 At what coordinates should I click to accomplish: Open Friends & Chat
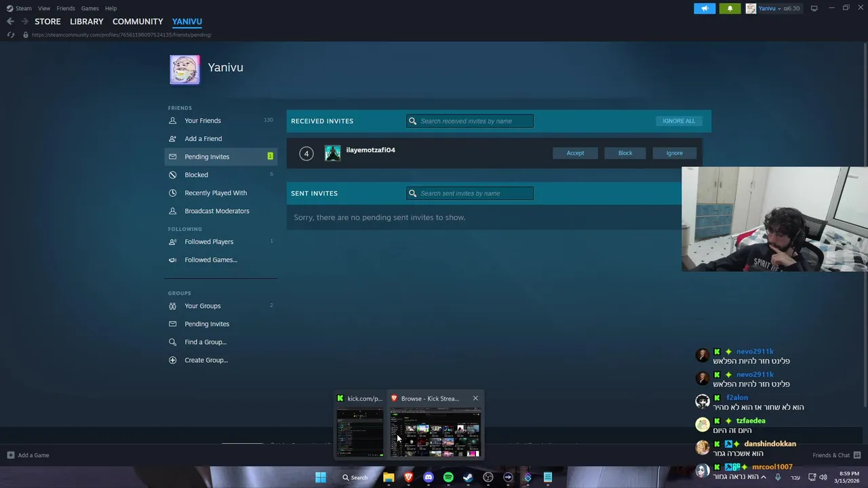pyautogui.click(x=837, y=455)
